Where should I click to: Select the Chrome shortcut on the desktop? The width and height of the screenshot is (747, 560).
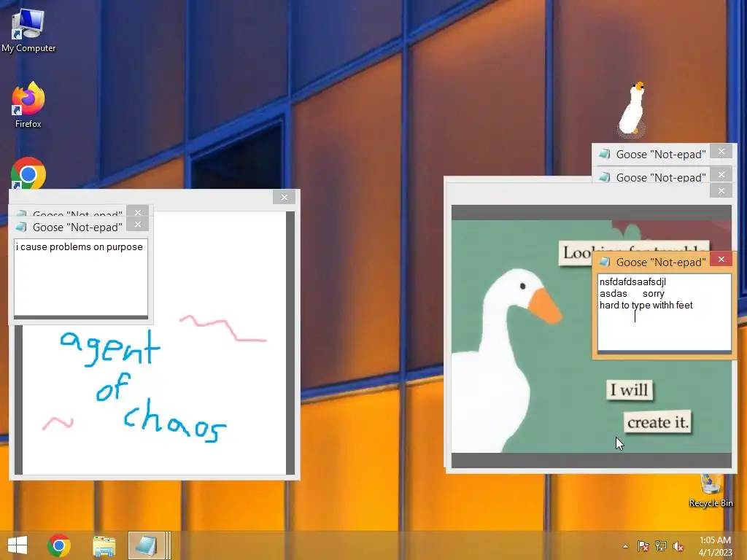28,174
